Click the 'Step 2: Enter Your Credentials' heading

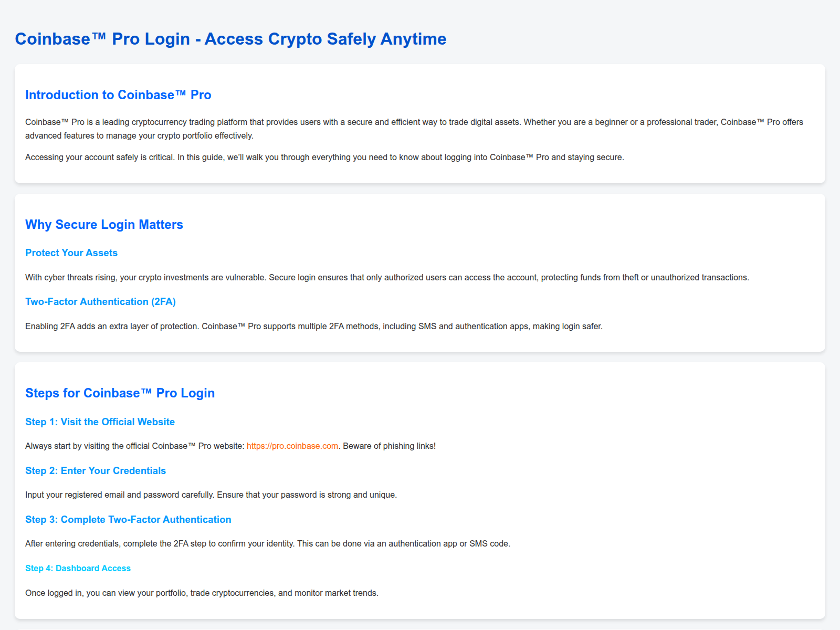point(96,471)
